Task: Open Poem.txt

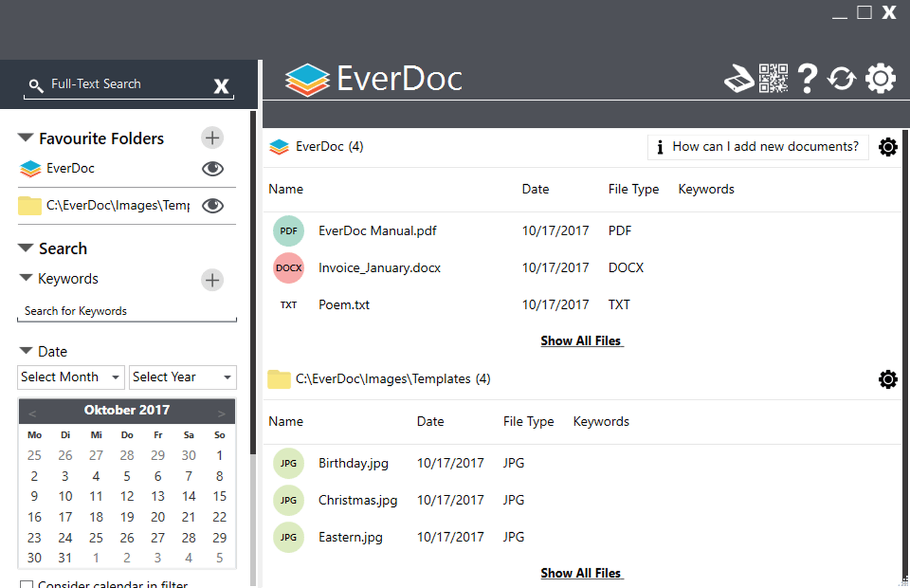Action: [344, 305]
